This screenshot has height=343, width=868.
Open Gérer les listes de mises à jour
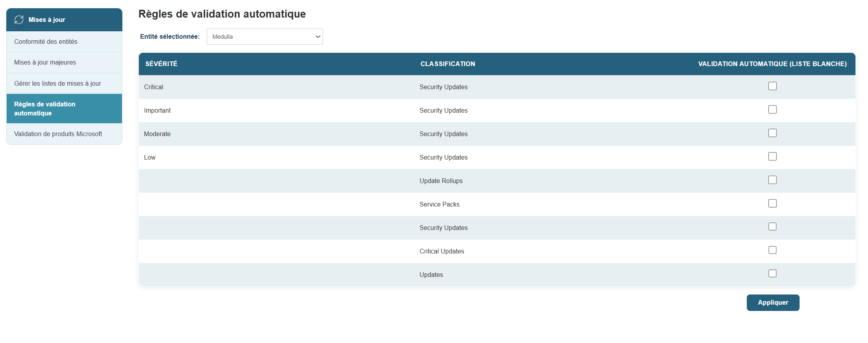pyautogui.click(x=57, y=83)
